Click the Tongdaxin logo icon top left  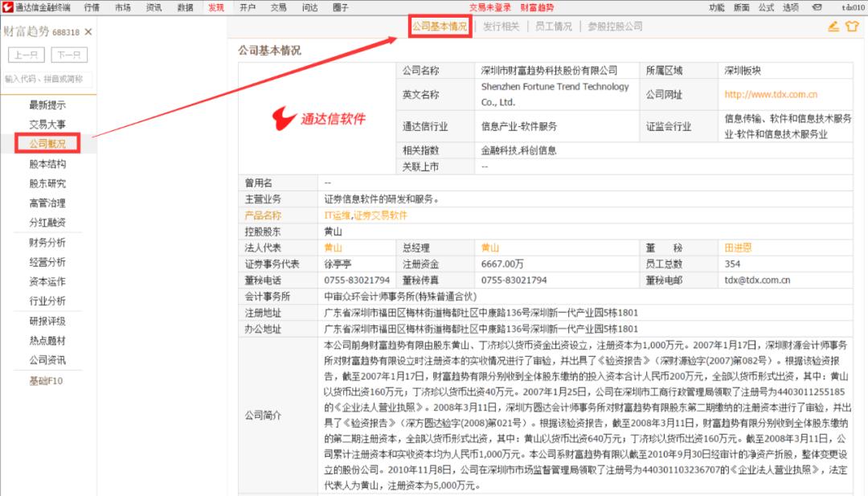point(6,7)
